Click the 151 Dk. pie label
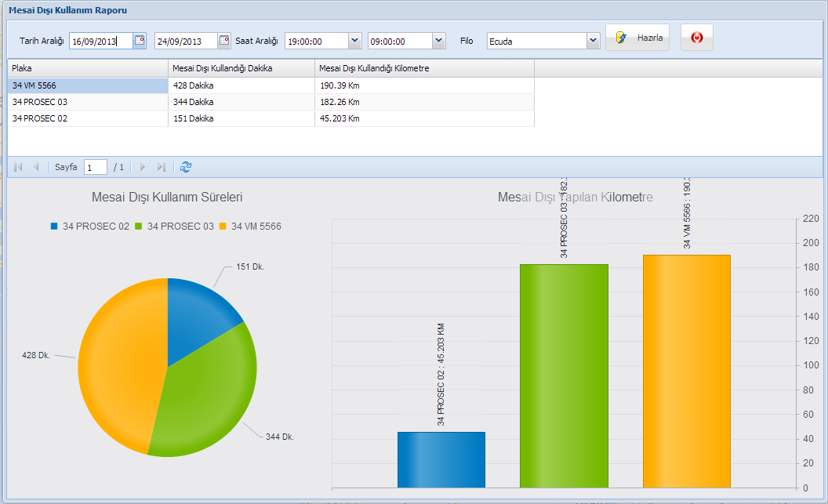The image size is (828, 504). tap(250, 267)
